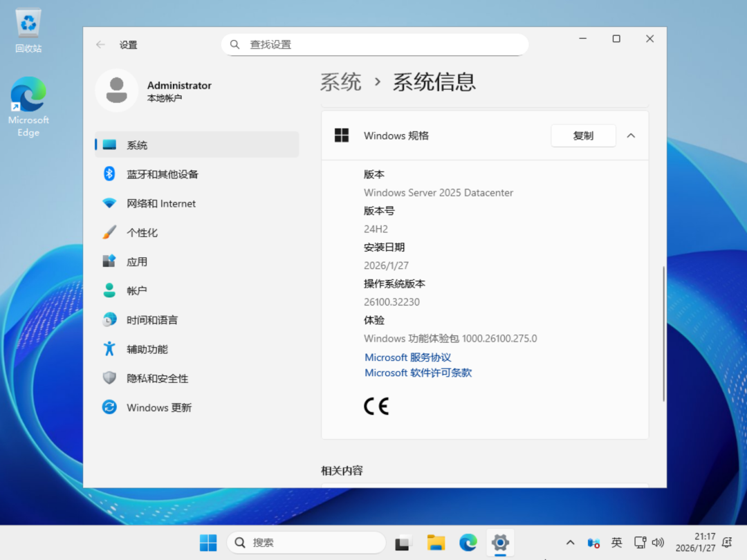
Task: Select 系统 in the sidebar menu
Action: [196, 144]
